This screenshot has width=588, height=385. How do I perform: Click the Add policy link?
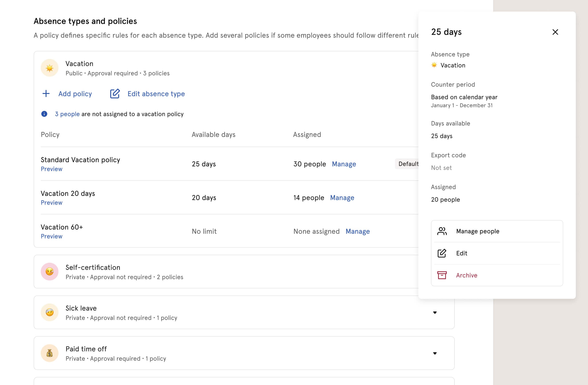coord(75,94)
